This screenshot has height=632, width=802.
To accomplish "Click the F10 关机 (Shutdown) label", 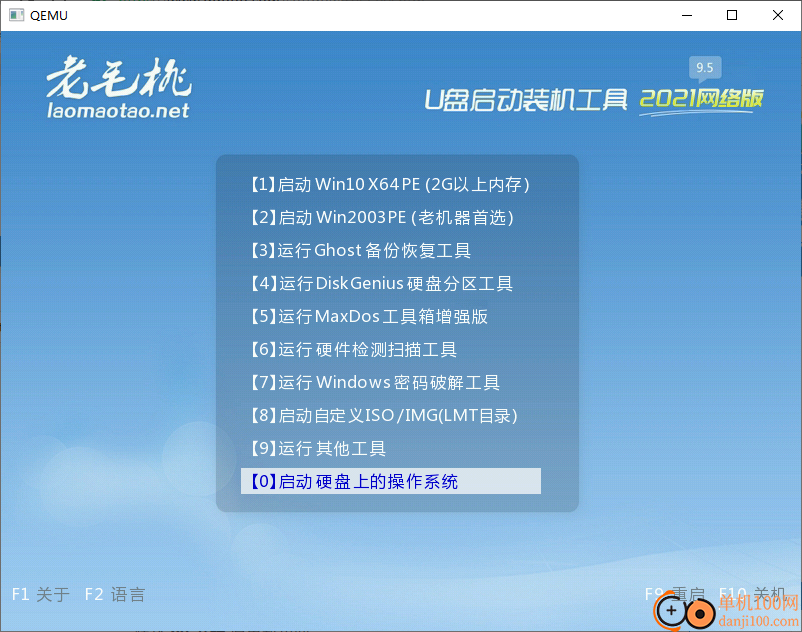I will coord(752,594).
